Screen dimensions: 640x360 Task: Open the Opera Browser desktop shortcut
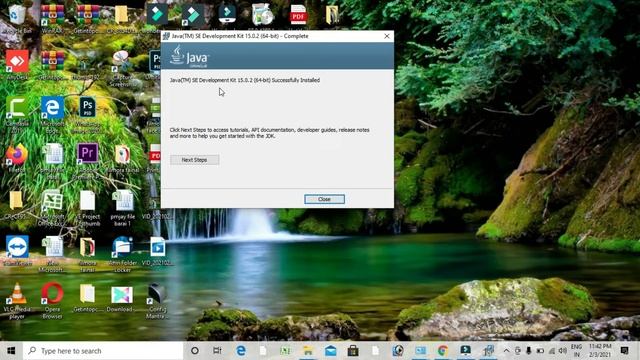[x=52, y=300]
